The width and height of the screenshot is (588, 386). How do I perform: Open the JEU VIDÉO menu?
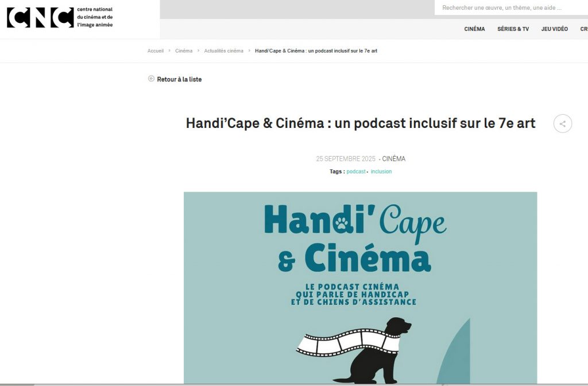[554, 29]
